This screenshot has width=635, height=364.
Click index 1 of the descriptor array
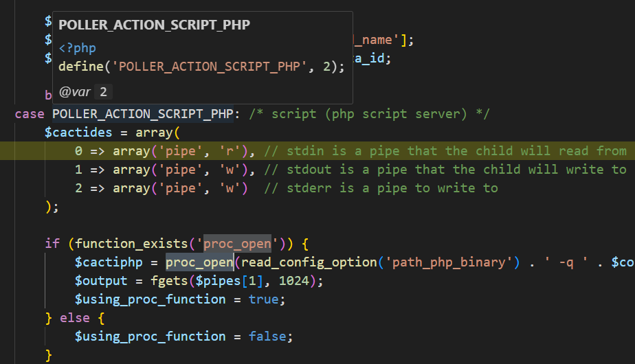pos(78,170)
